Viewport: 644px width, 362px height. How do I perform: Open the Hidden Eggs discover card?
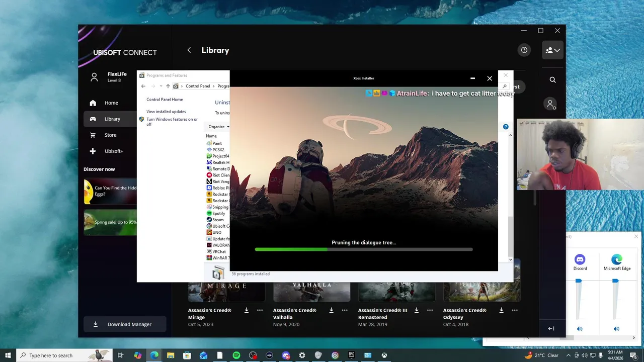[x=110, y=191]
